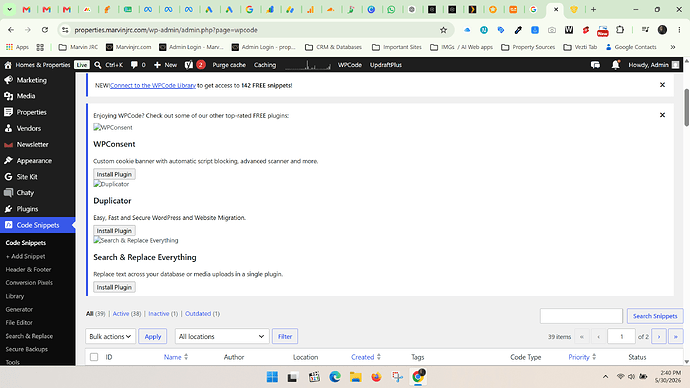Viewport: 690px width, 388px height.
Task: Launch Microsoft Edge from taskbar
Action: 335,377
